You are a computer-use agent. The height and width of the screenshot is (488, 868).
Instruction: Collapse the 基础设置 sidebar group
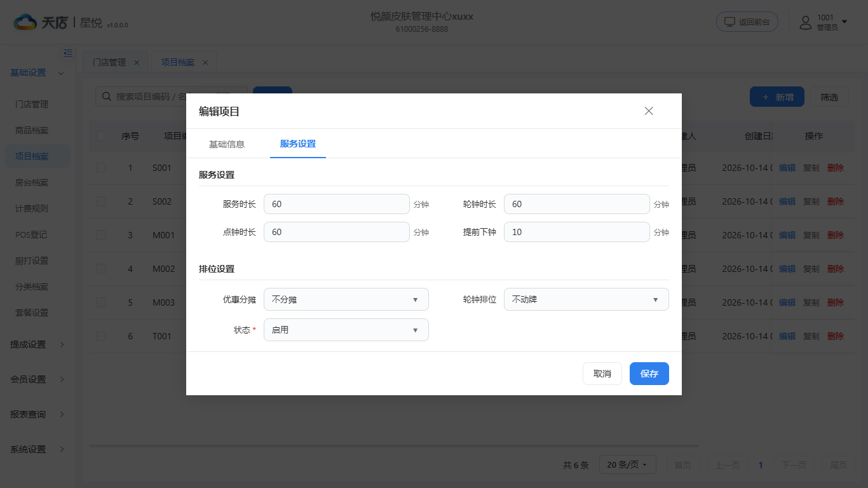tap(37, 73)
